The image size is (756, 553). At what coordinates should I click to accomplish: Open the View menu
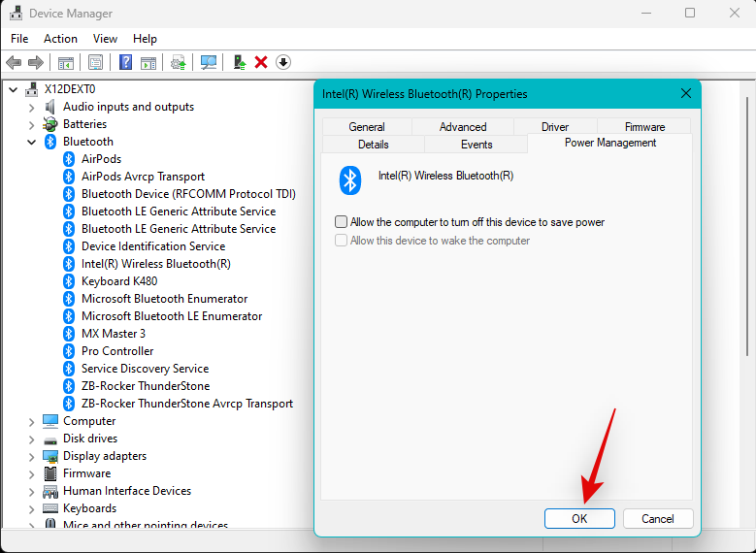tap(105, 39)
